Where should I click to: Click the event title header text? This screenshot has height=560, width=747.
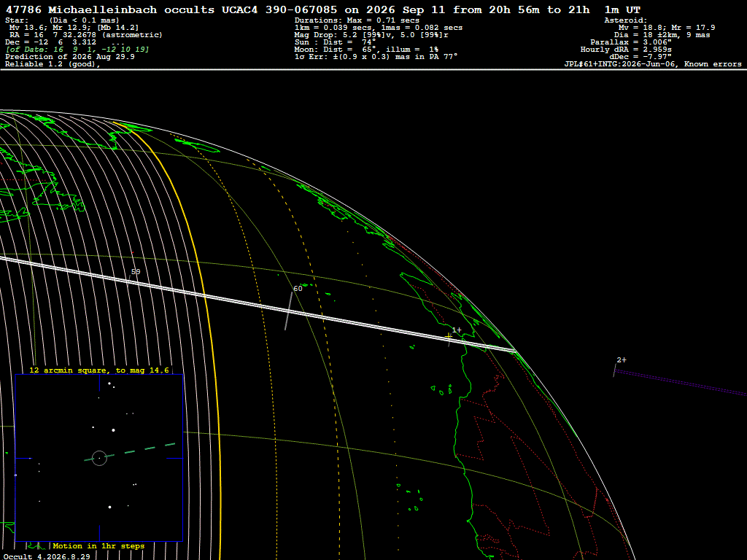tap(323, 10)
